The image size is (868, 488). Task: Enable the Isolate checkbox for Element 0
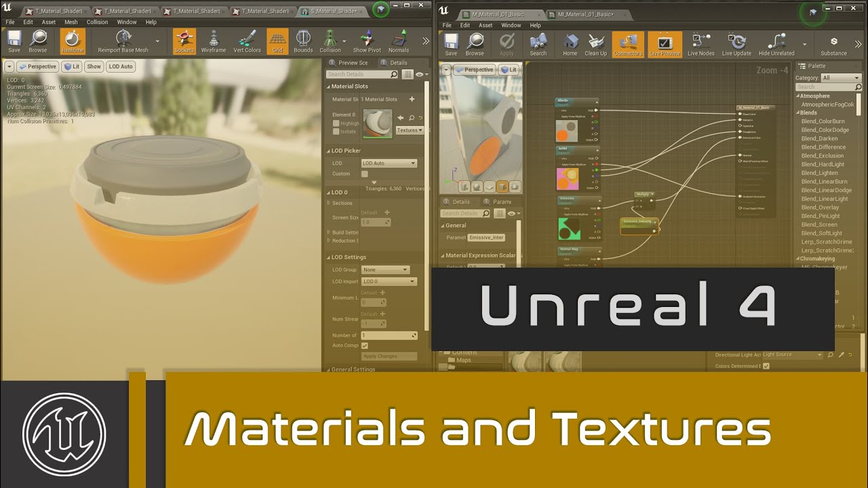point(336,131)
